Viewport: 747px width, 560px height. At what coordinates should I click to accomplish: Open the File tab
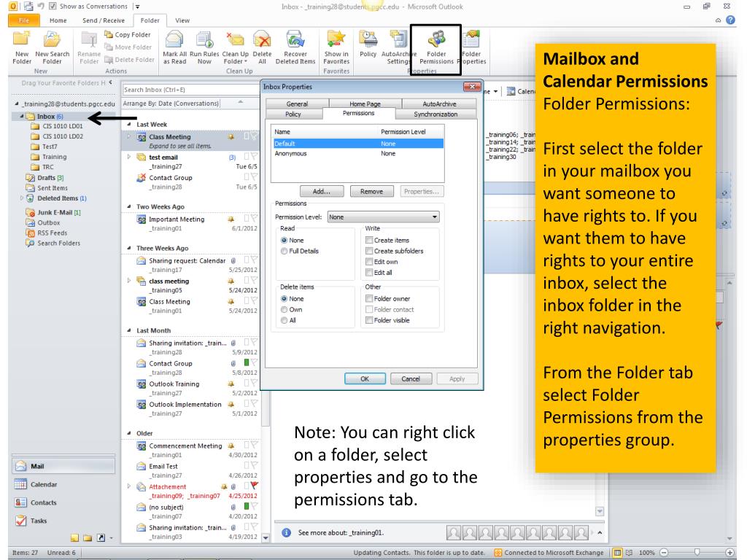[24, 20]
